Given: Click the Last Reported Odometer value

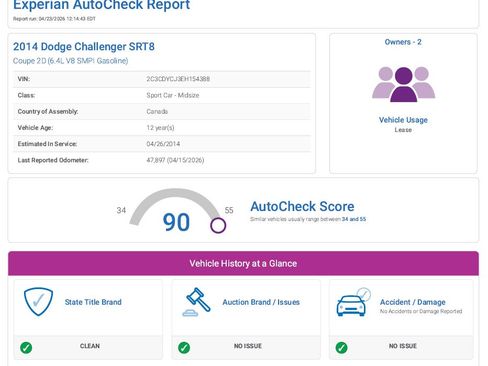Looking at the screenshot, I should coord(175,160).
